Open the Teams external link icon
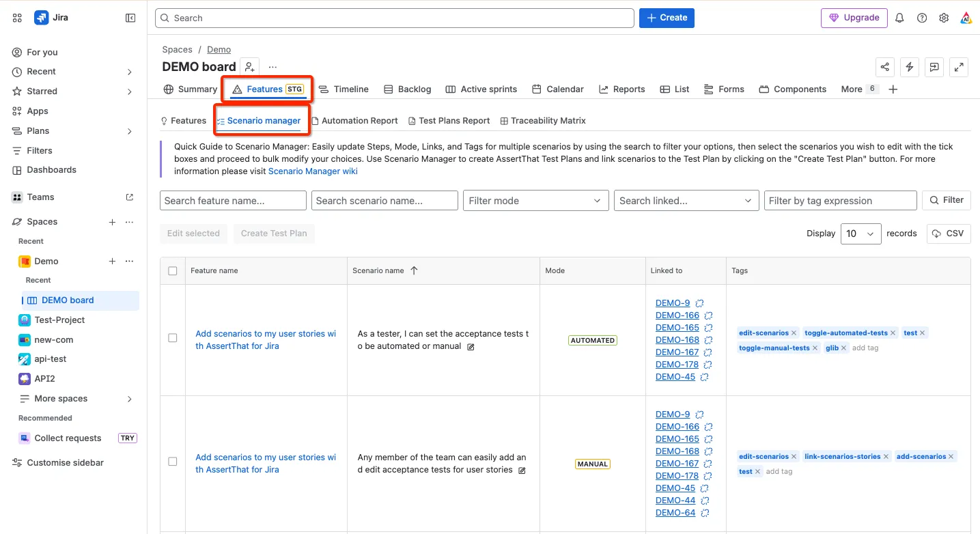Screen dimensions: 980x534 [x=130, y=197]
